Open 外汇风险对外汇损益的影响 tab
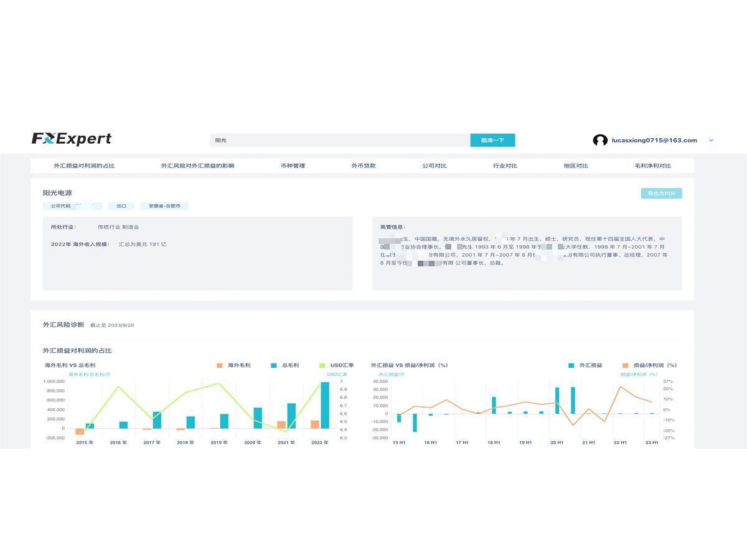The width and height of the screenshot is (747, 560). [x=197, y=166]
